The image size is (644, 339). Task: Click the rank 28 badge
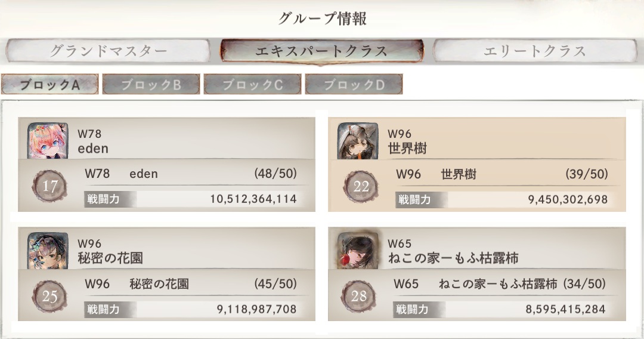361,296
